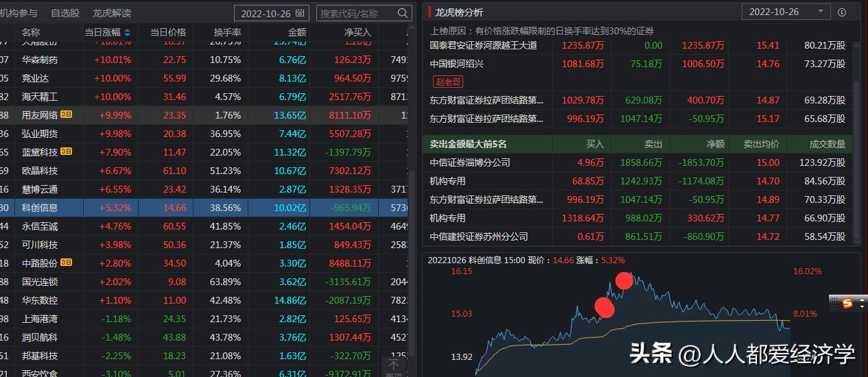Sort by the 金额 column header
868x377 pixels.
(x=296, y=32)
